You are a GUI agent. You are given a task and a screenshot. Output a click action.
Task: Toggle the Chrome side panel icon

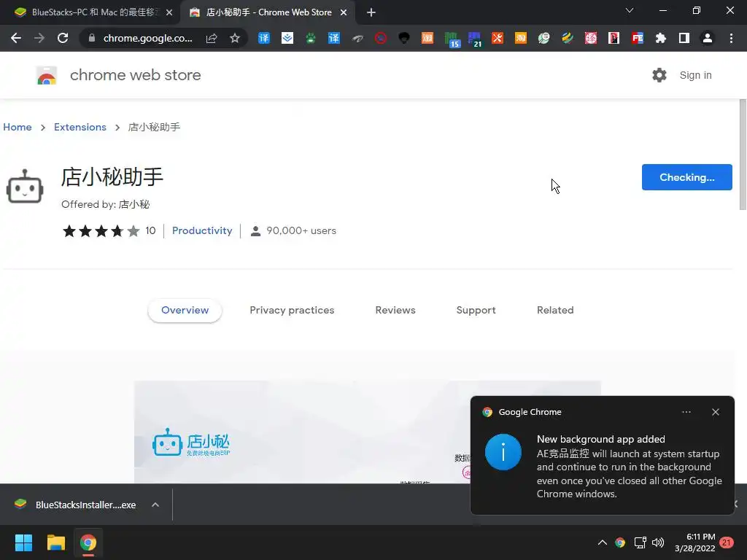[684, 38]
